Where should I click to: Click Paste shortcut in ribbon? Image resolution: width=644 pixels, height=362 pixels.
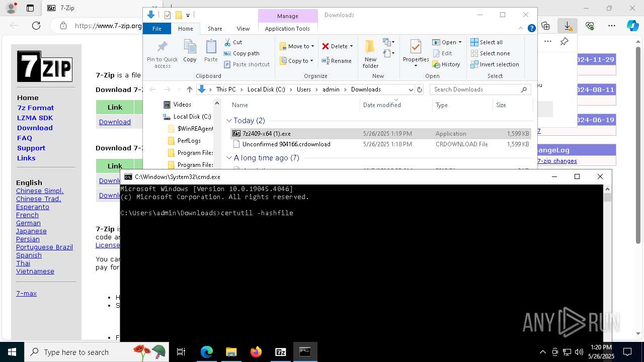(247, 64)
